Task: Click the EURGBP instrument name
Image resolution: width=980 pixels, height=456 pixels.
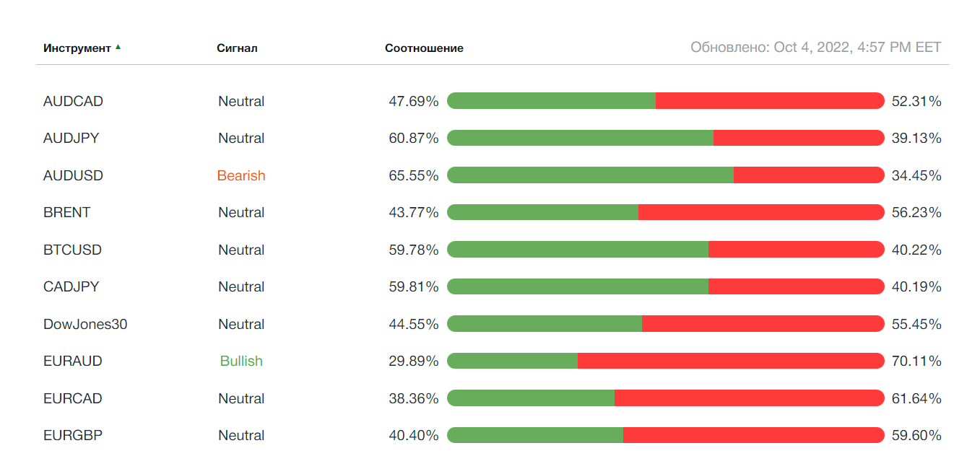Action: click(x=72, y=436)
